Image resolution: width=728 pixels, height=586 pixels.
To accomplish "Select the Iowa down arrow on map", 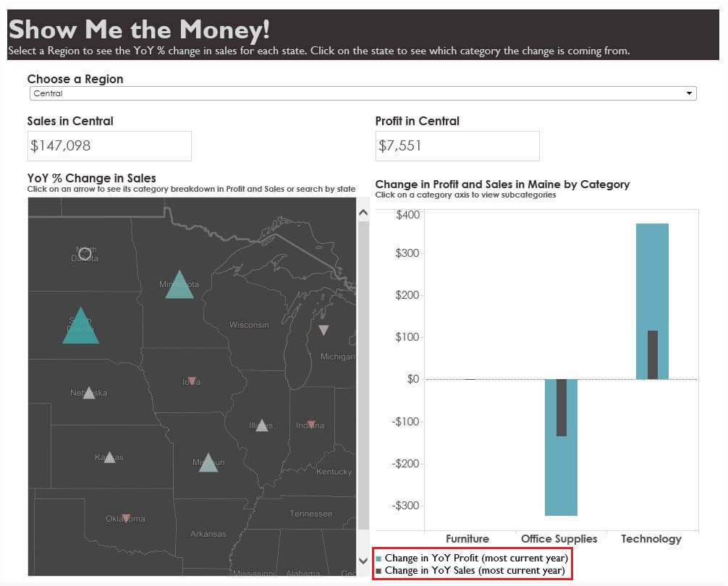I will (192, 381).
